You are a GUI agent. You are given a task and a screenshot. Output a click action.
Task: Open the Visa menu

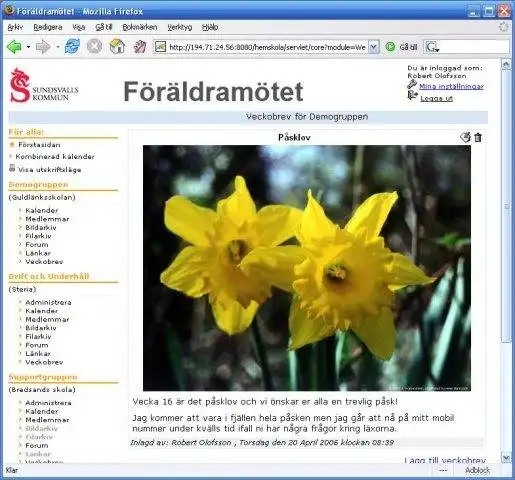tap(79, 27)
